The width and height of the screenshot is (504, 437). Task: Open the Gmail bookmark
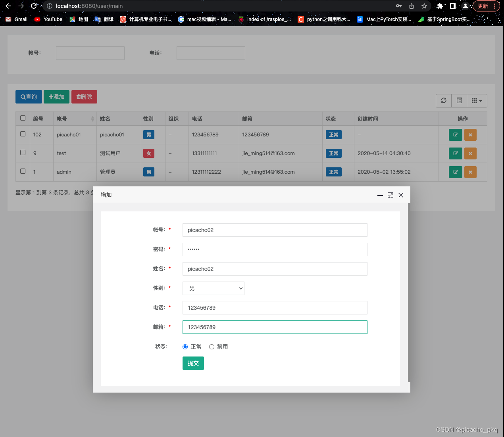pos(17,19)
